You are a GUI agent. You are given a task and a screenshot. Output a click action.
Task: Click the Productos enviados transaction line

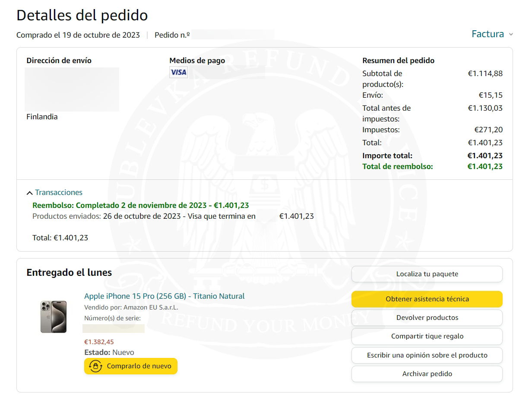pos(173,216)
